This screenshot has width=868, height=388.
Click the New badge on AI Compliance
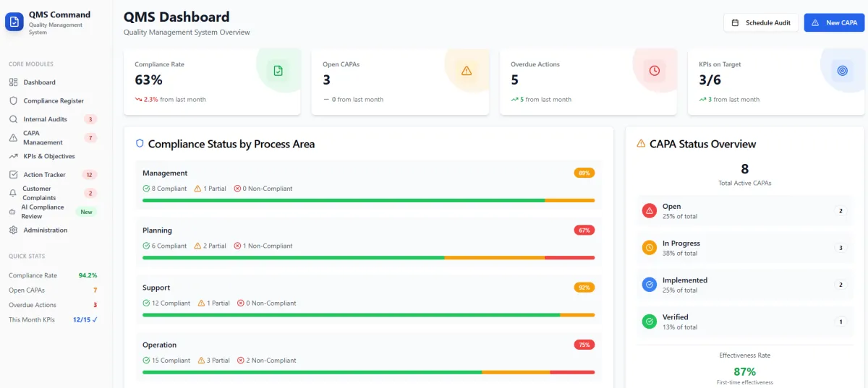tap(87, 212)
